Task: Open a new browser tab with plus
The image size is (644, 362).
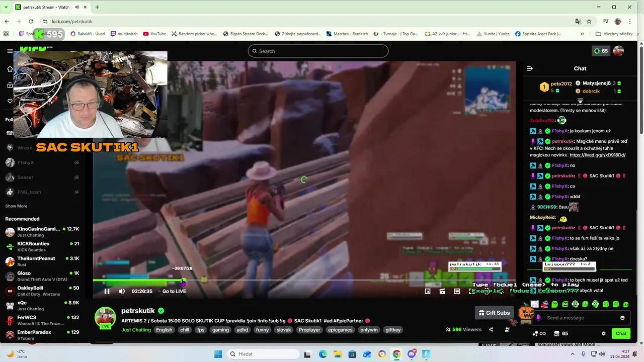Action: [97, 7]
